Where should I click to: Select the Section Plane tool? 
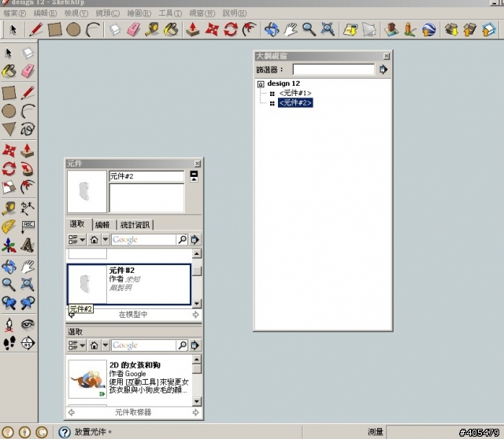click(28, 343)
